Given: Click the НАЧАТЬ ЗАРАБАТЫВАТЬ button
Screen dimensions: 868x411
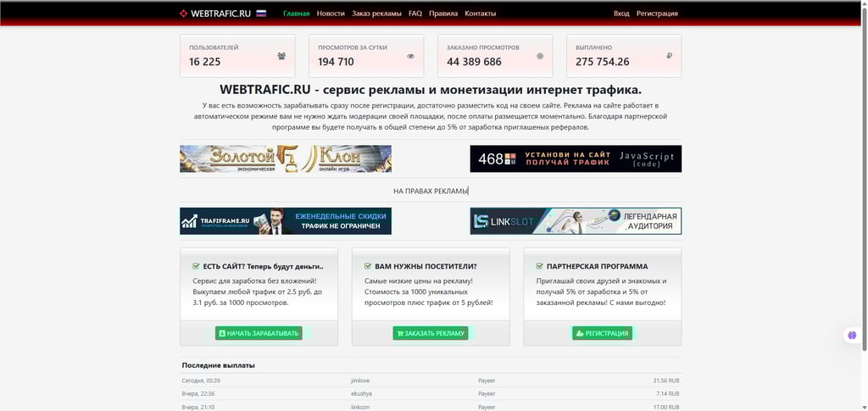Looking at the screenshot, I should 259,333.
